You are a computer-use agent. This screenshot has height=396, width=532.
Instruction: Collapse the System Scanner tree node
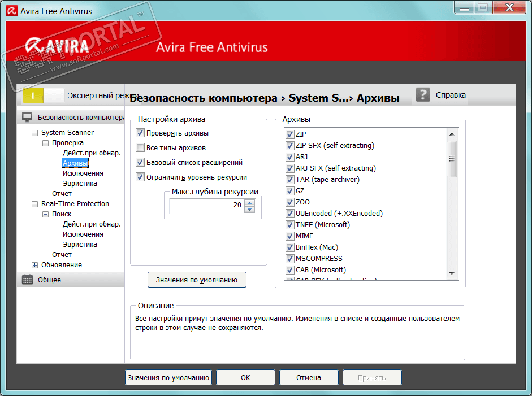tap(34, 133)
